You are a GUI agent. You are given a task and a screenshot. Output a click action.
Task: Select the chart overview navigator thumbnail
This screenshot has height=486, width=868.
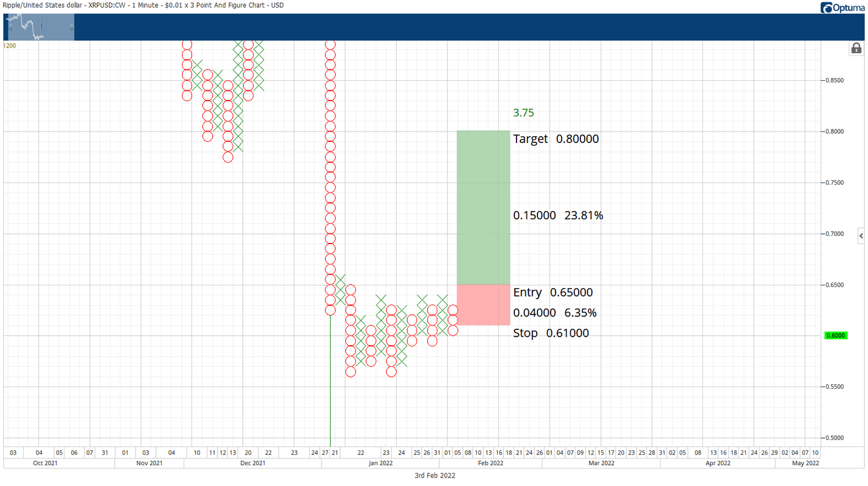41,27
